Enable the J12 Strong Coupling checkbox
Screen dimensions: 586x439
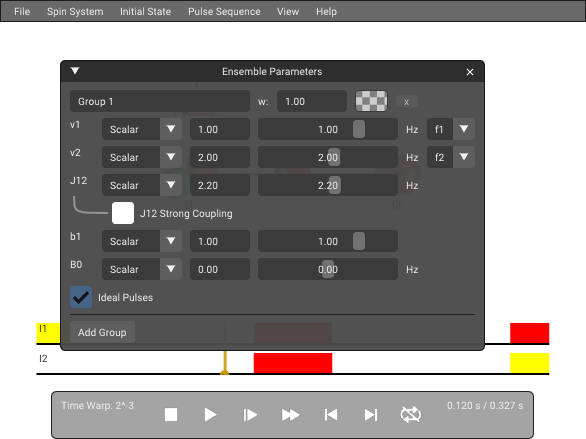point(123,213)
